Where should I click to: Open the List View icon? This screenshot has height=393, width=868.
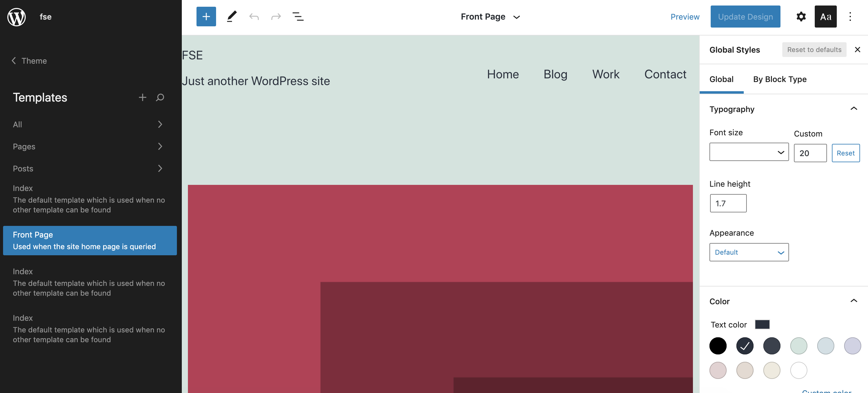pyautogui.click(x=298, y=17)
